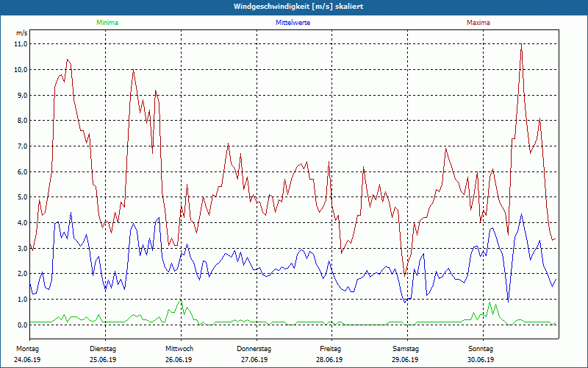
Task: Click the chart title Windgeschwindigkeit [m/s] skaliert
Action: (298, 7)
